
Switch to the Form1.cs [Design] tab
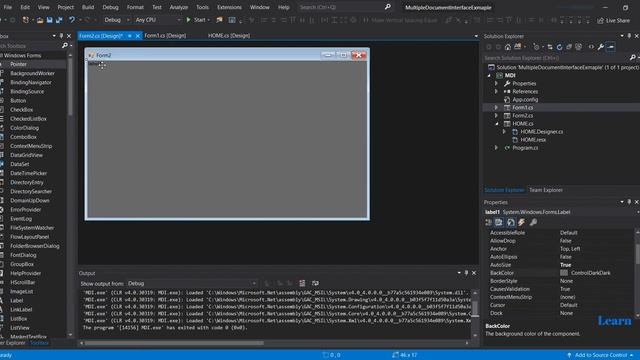pos(165,36)
